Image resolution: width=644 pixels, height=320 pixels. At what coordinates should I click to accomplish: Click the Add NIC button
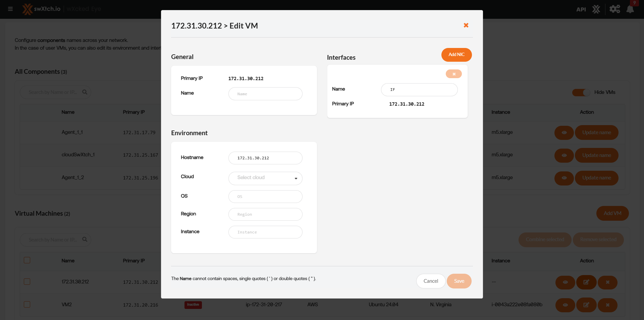pyautogui.click(x=456, y=55)
